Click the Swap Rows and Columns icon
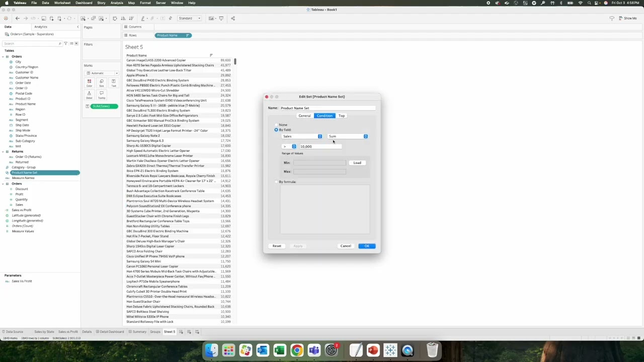 [115, 19]
